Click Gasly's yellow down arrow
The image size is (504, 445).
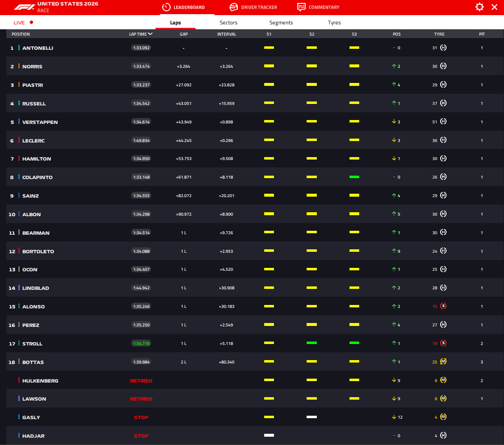394,417
